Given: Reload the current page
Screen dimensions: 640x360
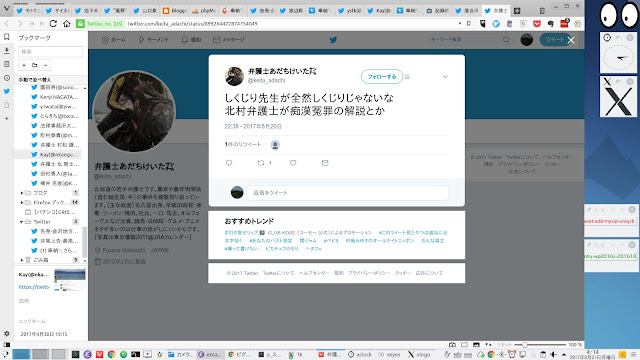Looking at the screenshot, I should tap(53, 24).
